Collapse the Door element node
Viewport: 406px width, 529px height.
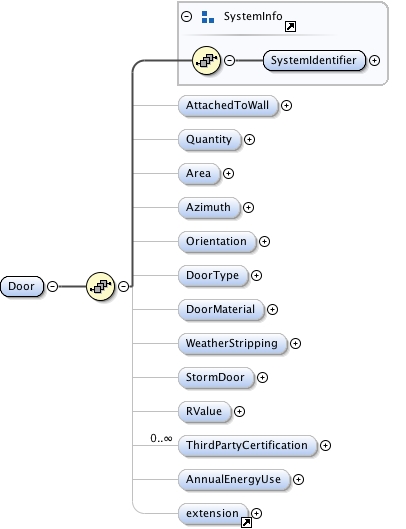pos(52,286)
